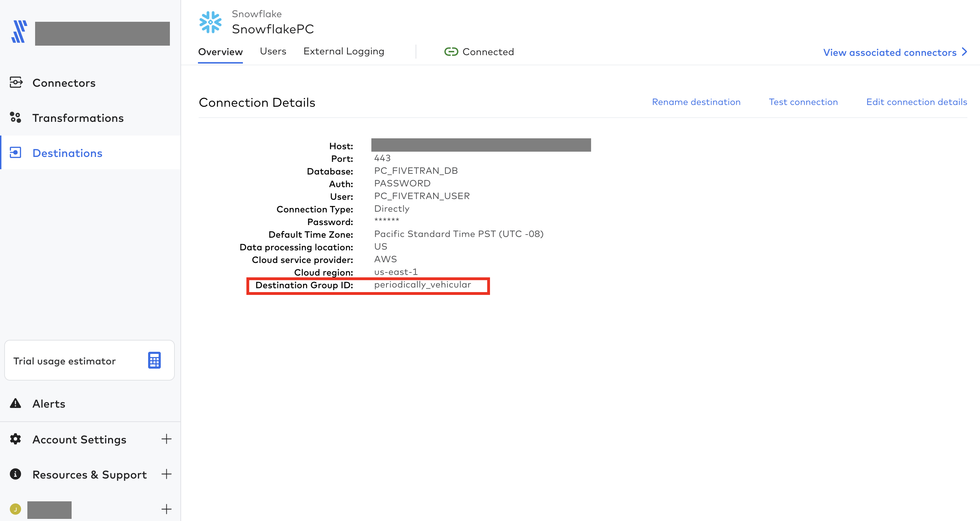
Task: Click the group ID periodically_vehicular
Action: tap(422, 285)
